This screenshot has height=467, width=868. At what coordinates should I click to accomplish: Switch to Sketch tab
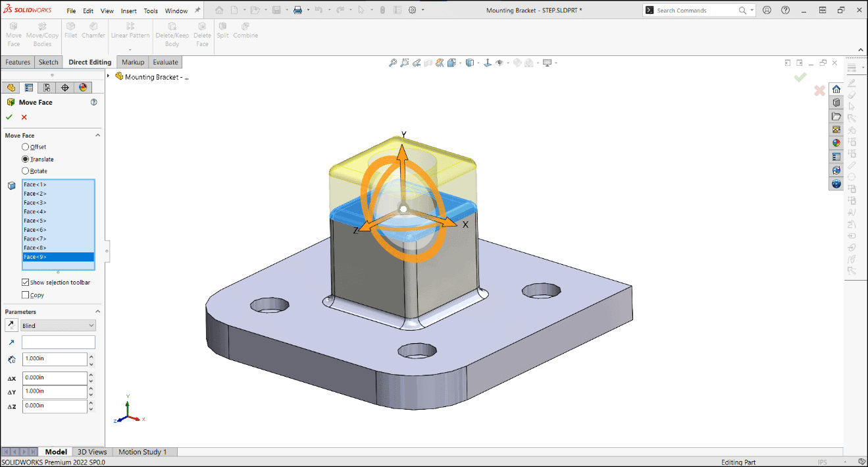tap(49, 62)
